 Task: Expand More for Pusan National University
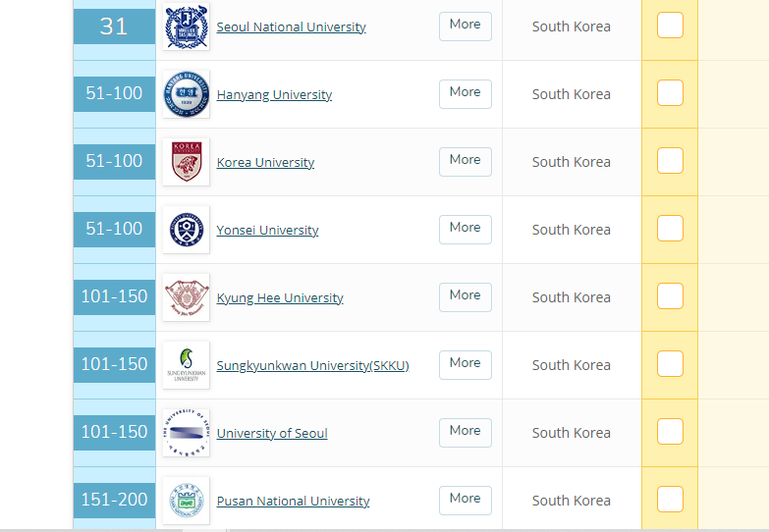(465, 500)
